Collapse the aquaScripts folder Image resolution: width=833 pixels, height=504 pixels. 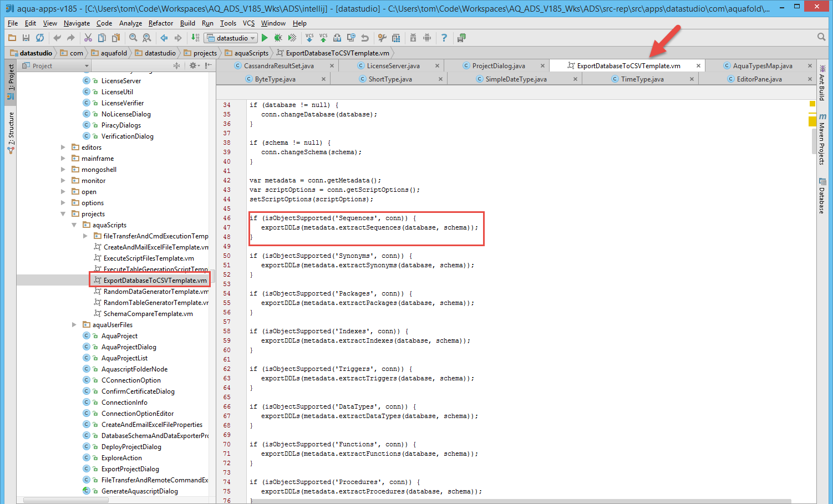[x=74, y=225]
